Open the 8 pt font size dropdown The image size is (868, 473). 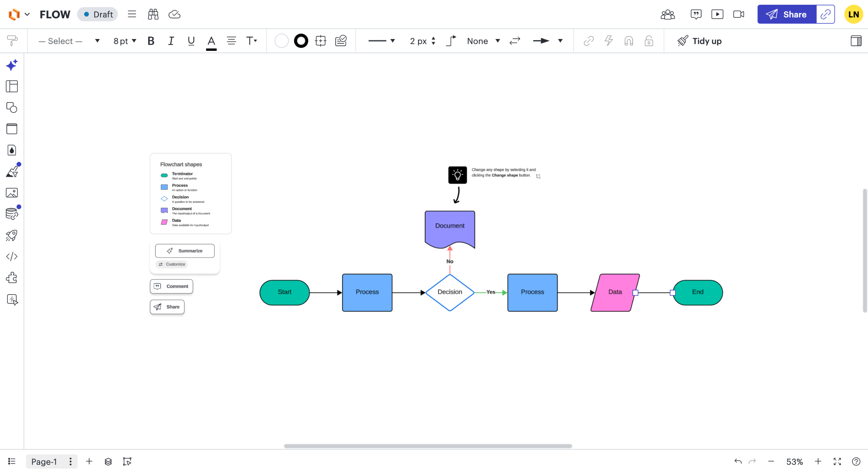pyautogui.click(x=124, y=41)
